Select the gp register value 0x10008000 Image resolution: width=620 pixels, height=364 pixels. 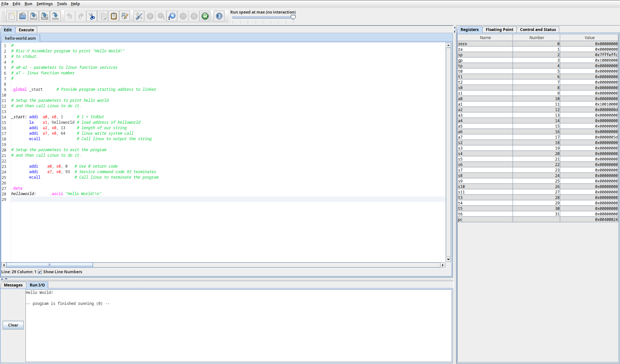click(x=589, y=60)
